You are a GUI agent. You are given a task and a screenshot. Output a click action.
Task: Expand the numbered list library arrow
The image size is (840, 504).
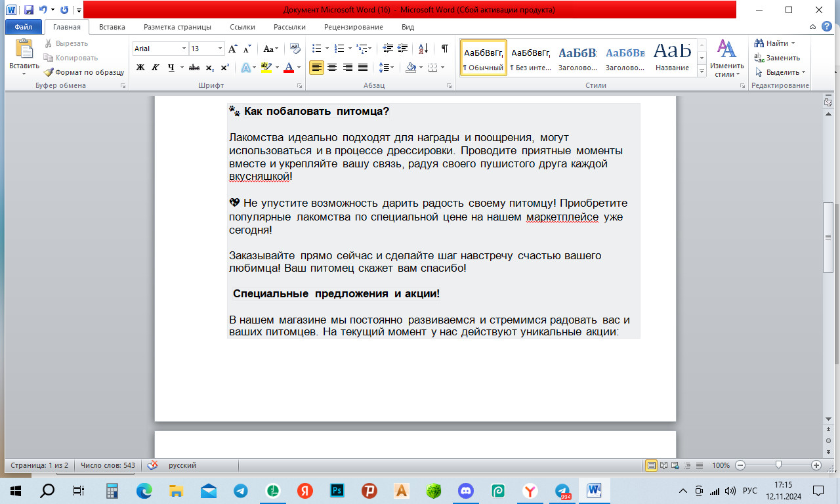[349, 49]
